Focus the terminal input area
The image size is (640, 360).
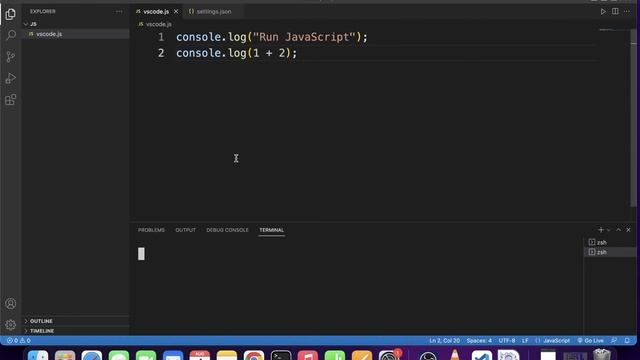357,286
